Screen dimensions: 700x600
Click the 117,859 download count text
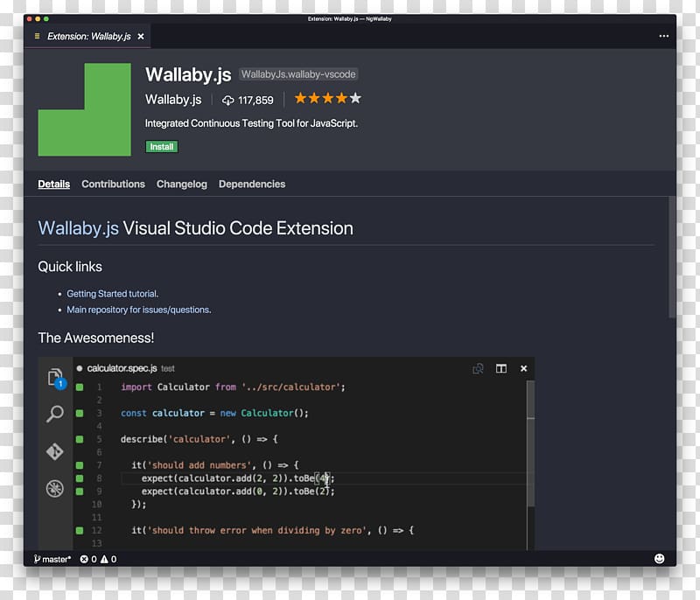pyautogui.click(x=255, y=101)
